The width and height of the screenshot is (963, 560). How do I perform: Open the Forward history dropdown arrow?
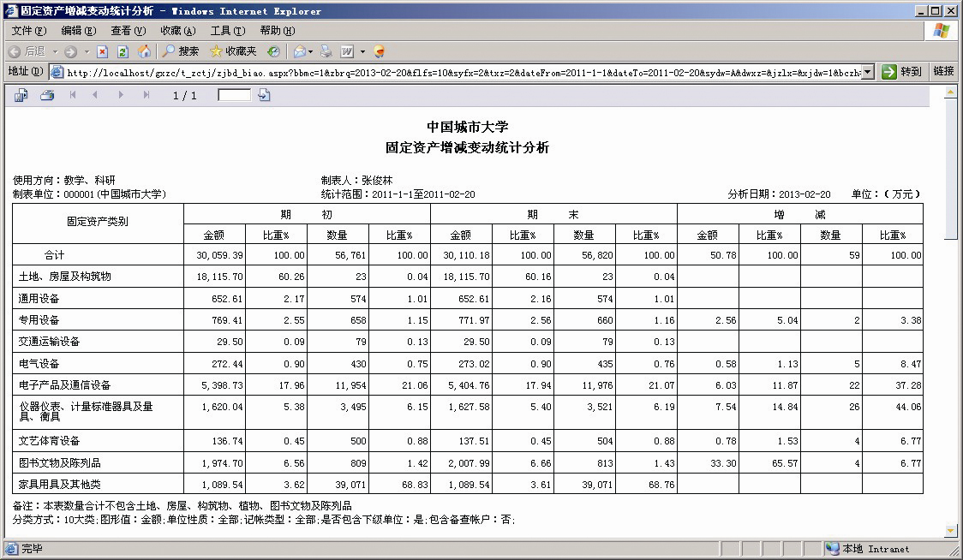(x=87, y=51)
